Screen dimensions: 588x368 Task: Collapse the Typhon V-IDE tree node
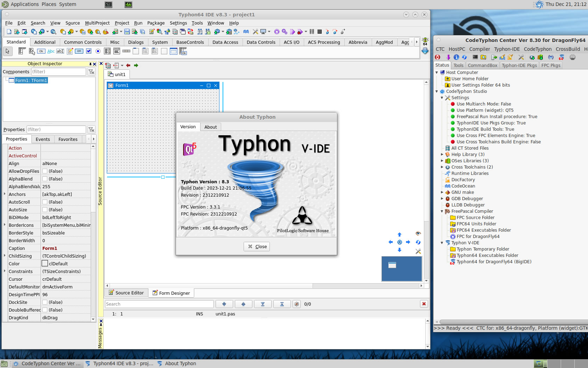[x=442, y=243]
